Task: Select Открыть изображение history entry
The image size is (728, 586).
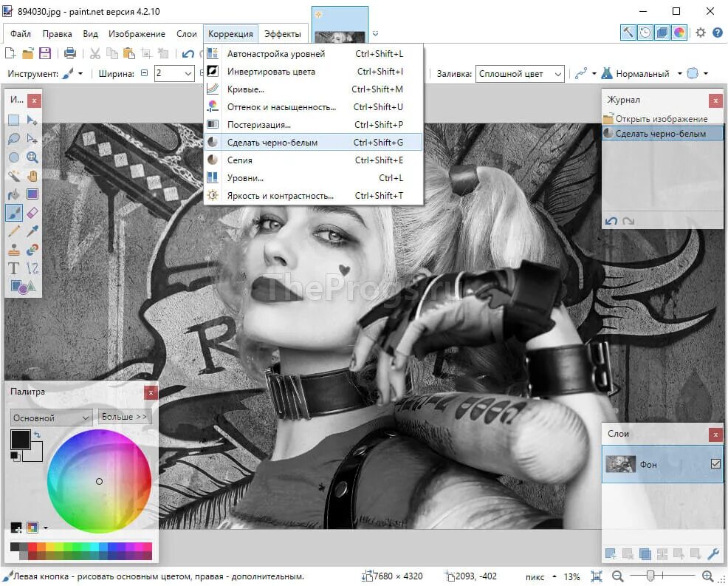Action: tap(662, 119)
